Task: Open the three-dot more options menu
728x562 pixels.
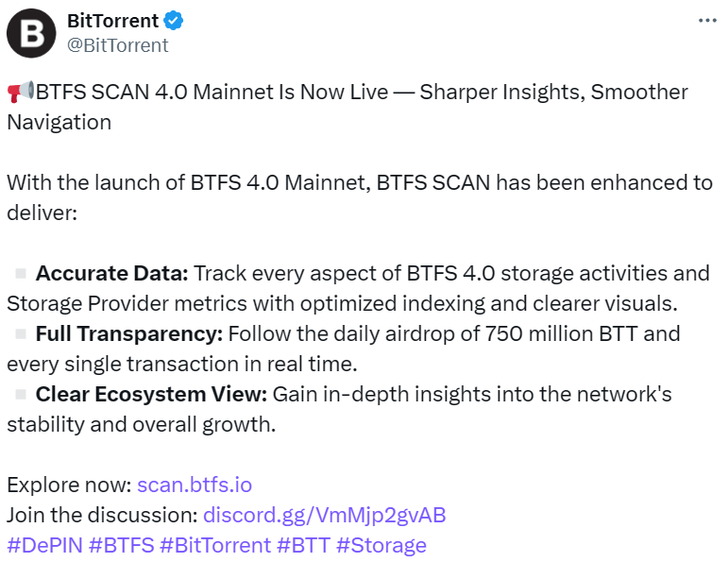Action: coord(706,21)
